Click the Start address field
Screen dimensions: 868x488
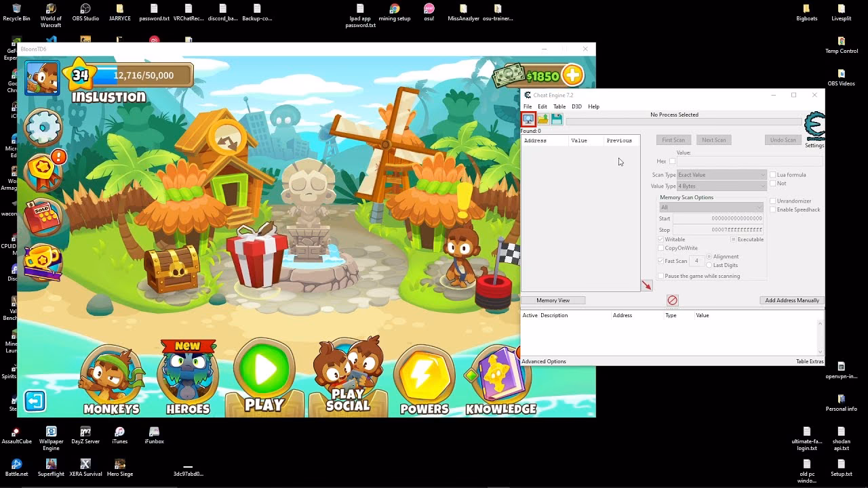click(718, 219)
